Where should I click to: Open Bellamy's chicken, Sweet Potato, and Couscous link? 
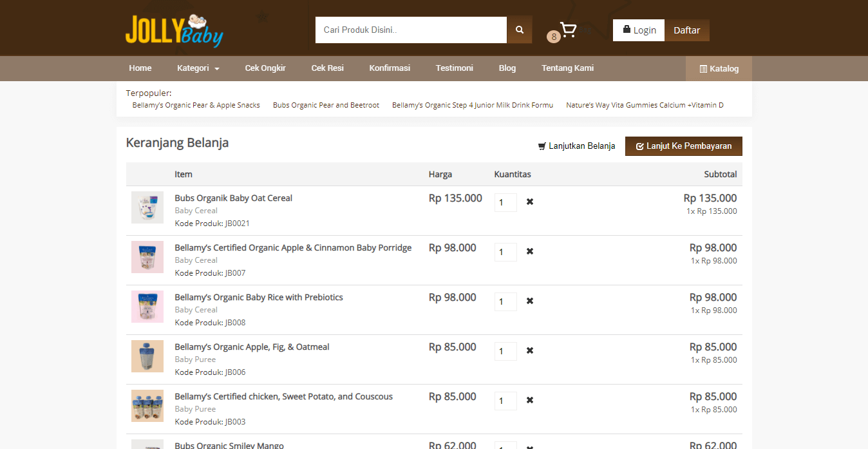point(283,396)
